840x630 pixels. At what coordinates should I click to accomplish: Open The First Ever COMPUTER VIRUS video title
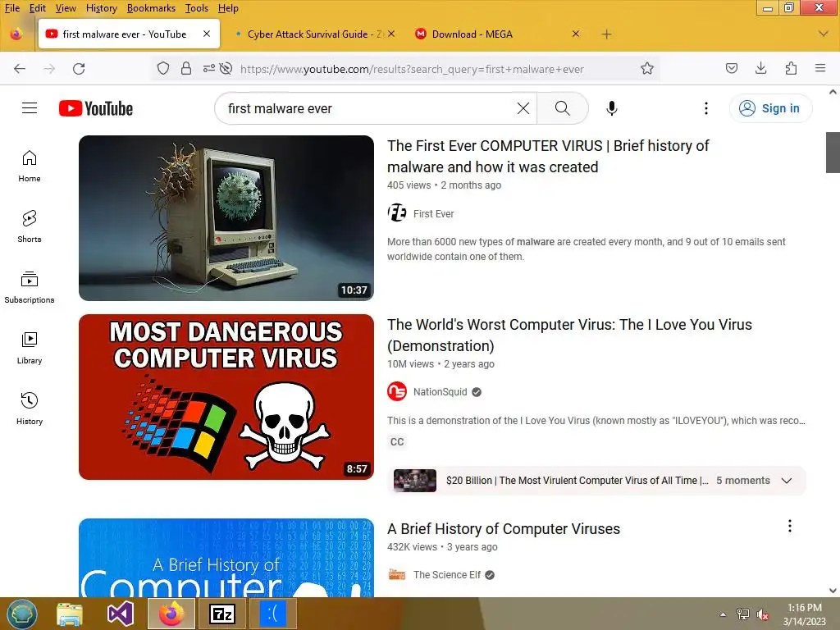(x=548, y=157)
